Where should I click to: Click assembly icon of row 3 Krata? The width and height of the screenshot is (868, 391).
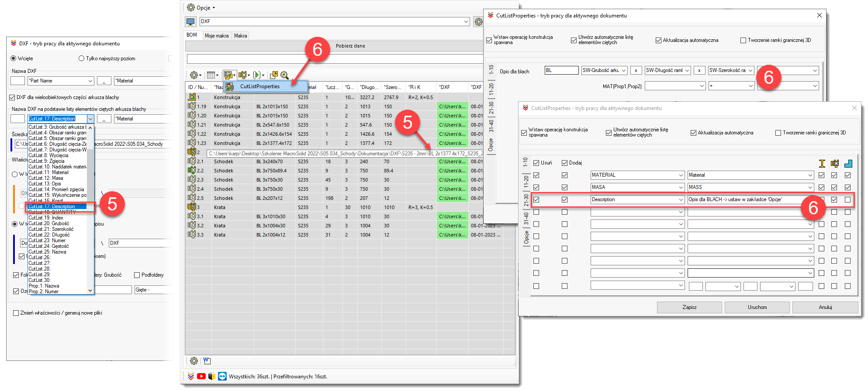tap(191, 207)
